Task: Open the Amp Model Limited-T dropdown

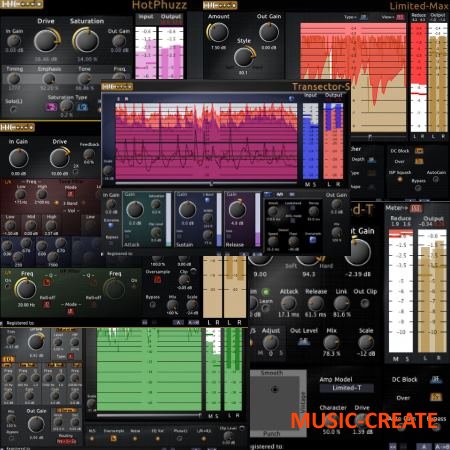Action: coord(347,388)
